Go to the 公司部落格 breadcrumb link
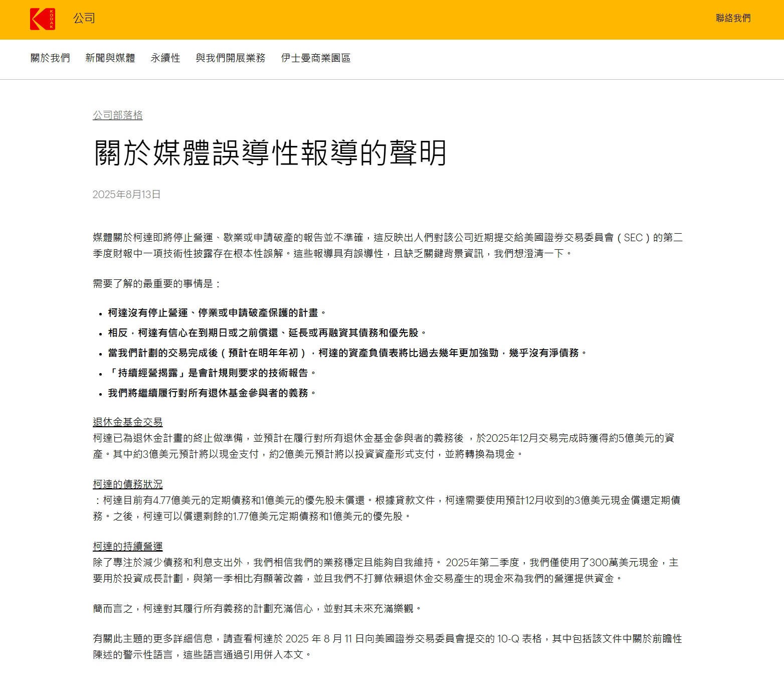 tap(118, 115)
